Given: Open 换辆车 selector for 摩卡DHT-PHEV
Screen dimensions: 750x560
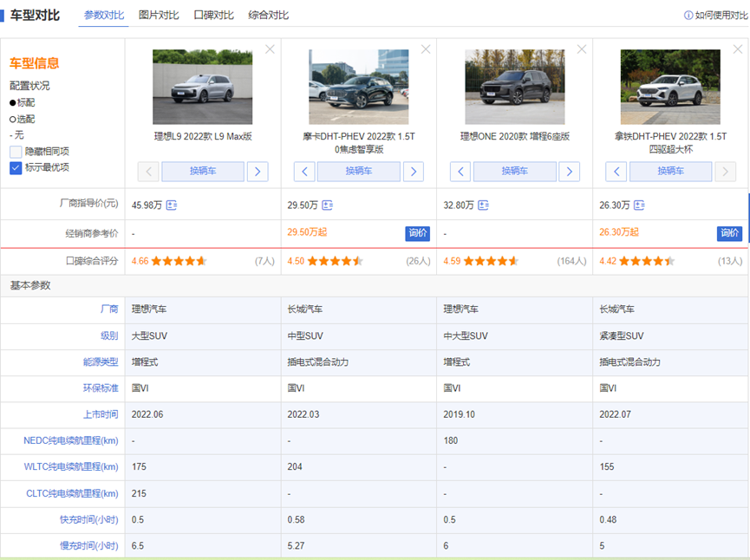Looking at the screenshot, I should click(x=358, y=172).
